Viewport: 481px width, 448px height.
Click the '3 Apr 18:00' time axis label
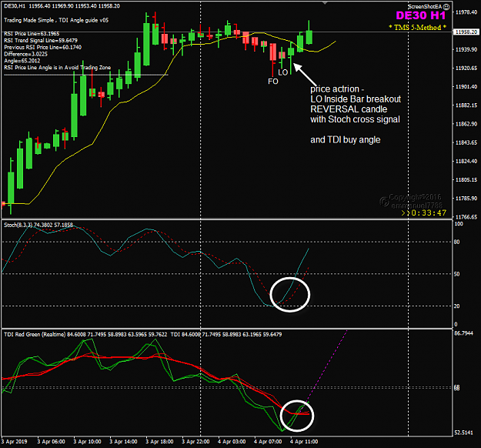pyautogui.click(x=159, y=442)
